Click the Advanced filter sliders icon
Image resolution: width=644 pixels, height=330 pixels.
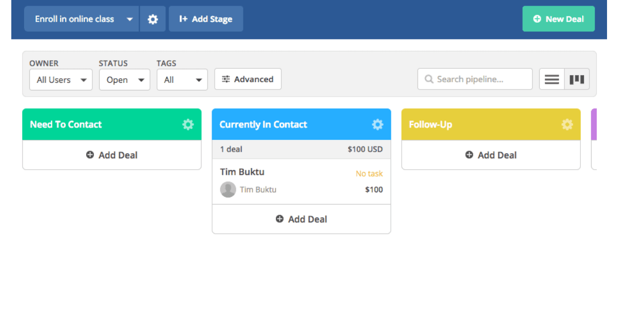click(x=226, y=79)
